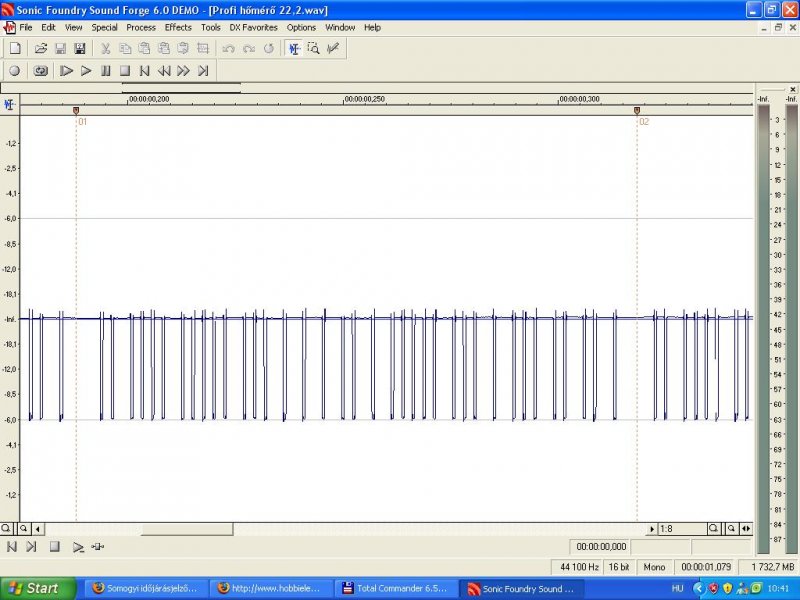Click Stop in data window transport
Screen dimensions: 800x600
tap(55, 547)
